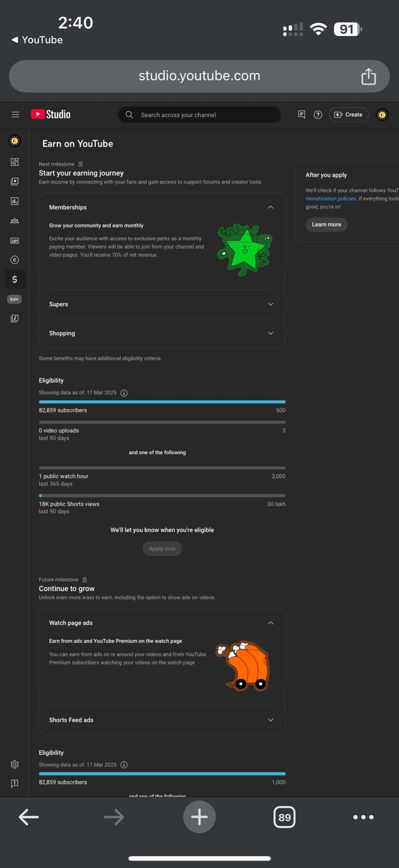Open the Analytics sidebar icon
Image resolution: width=399 pixels, height=868 pixels.
(15, 201)
